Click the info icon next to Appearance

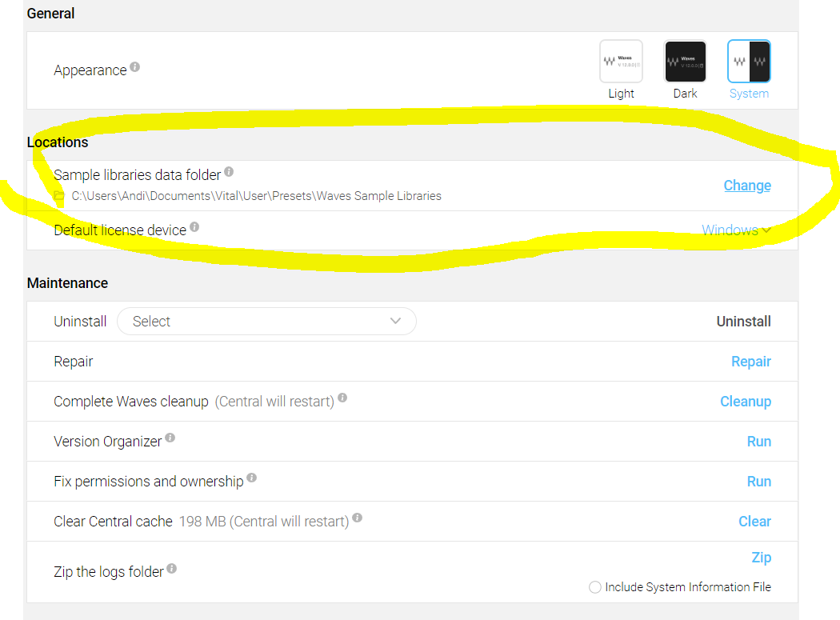pos(135,67)
